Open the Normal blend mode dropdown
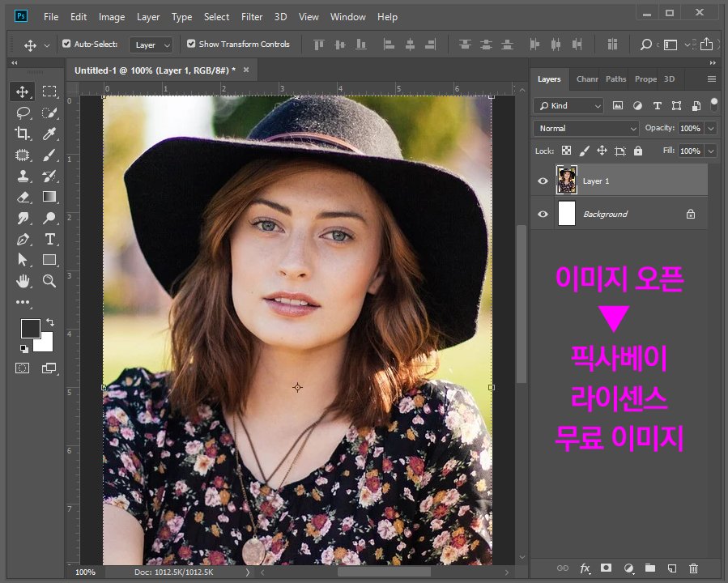 586,128
